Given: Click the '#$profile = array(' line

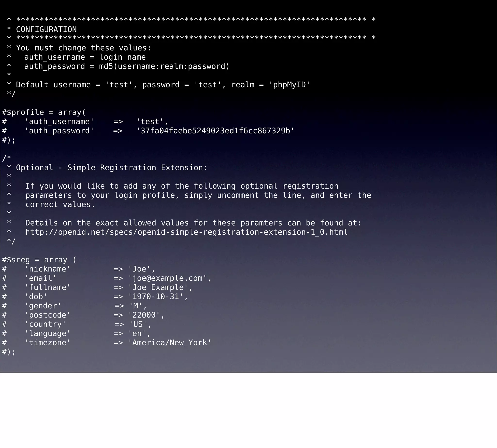Looking at the screenshot, I should click(44, 112).
